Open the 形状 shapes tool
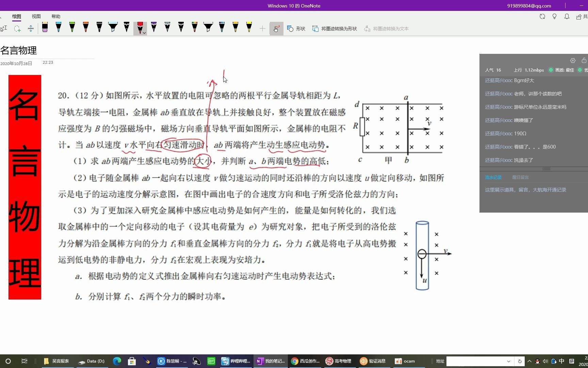The height and width of the screenshot is (368, 588). pos(296,29)
